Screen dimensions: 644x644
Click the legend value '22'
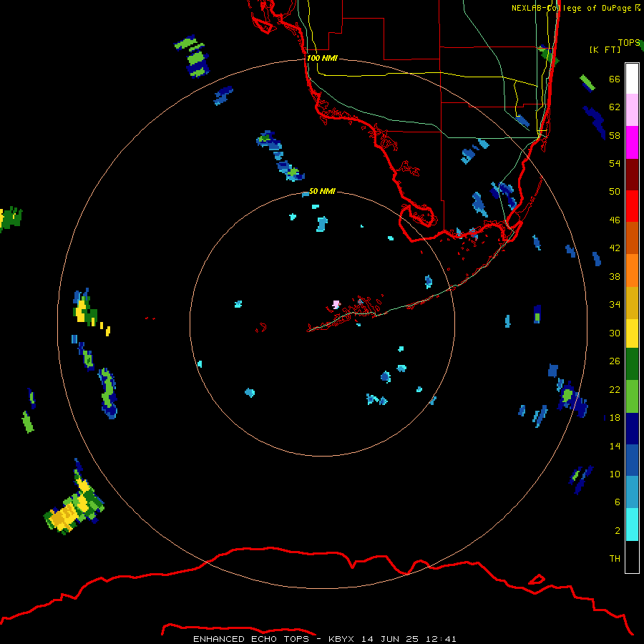tap(615, 389)
